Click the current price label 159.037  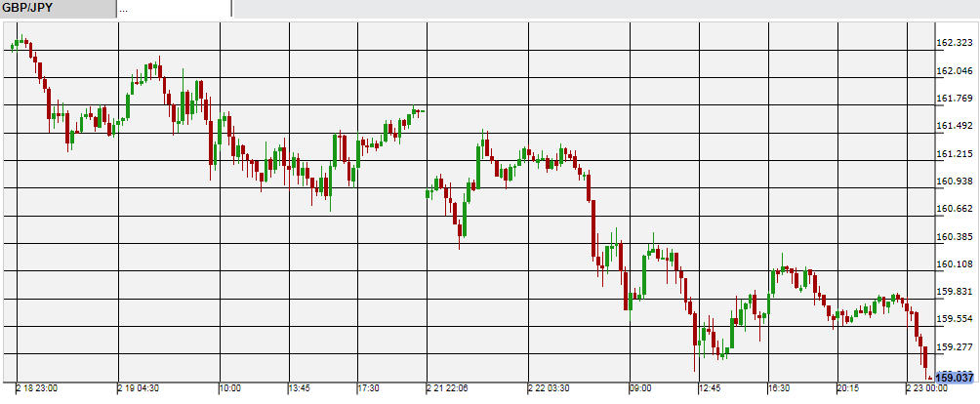(x=956, y=378)
